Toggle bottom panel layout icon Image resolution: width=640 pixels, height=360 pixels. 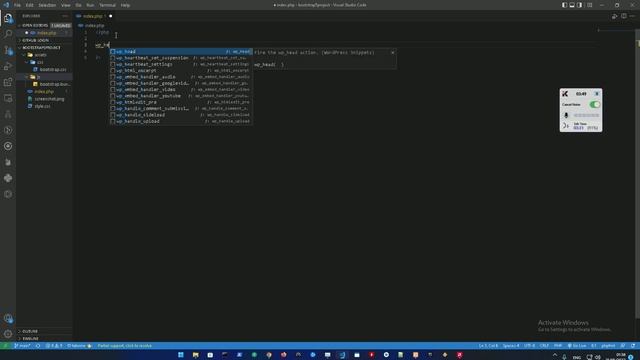(572, 5)
